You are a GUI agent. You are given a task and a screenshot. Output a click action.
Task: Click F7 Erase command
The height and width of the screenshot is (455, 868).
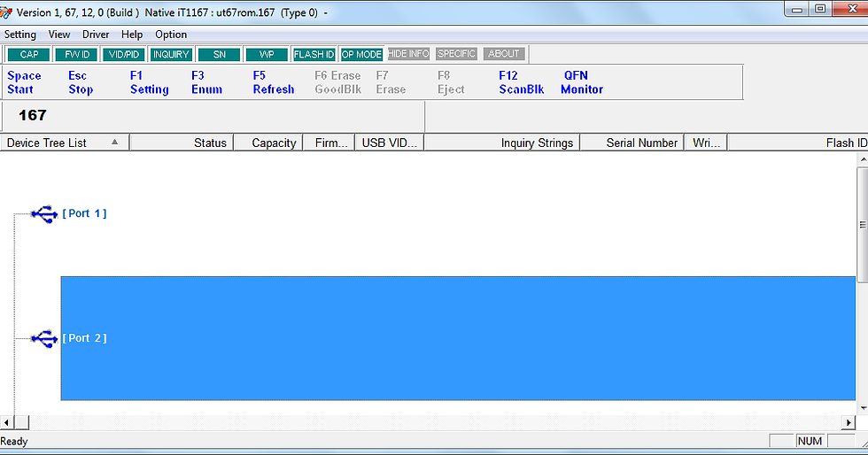(391, 82)
